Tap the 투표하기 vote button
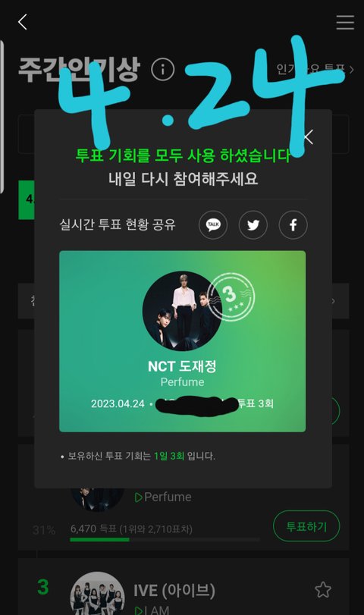 (306, 526)
